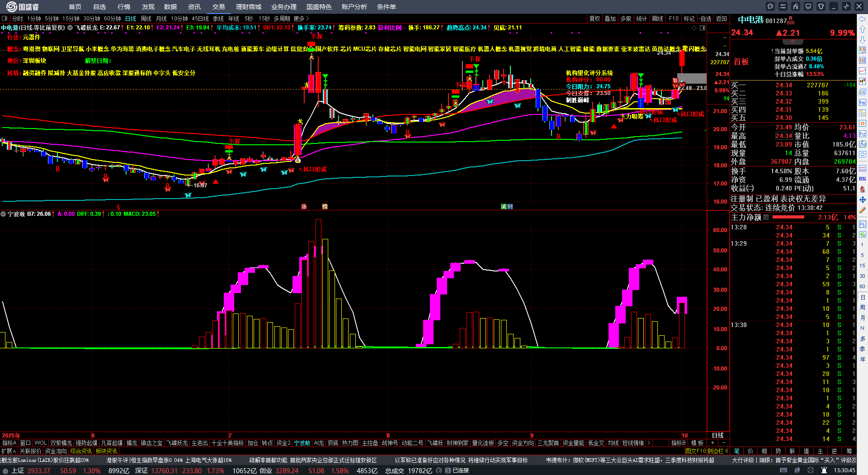Viewport: 868px width, 475px height.
Task: Toggle the 画线 drawing-line mode
Action: 657,19
